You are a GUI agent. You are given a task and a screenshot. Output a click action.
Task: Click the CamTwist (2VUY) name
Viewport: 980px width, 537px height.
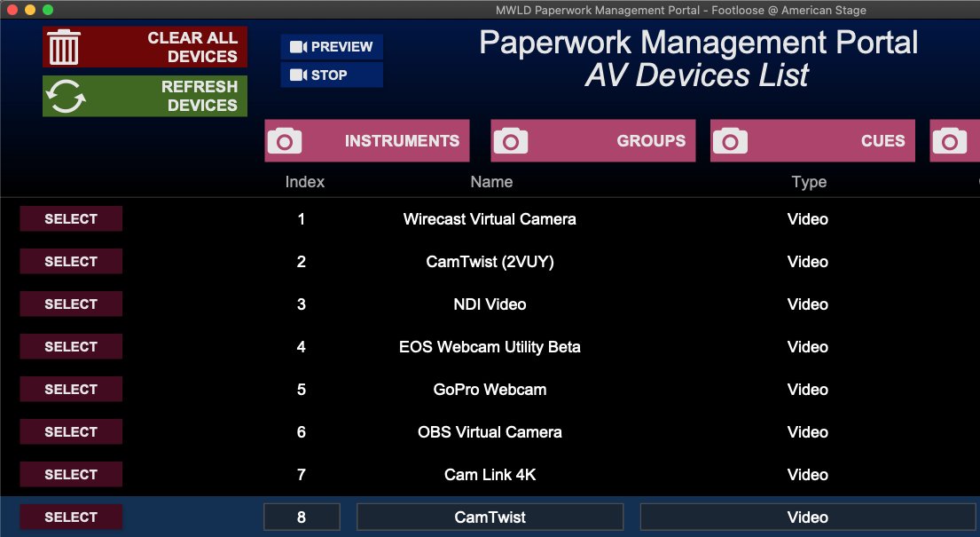point(490,262)
